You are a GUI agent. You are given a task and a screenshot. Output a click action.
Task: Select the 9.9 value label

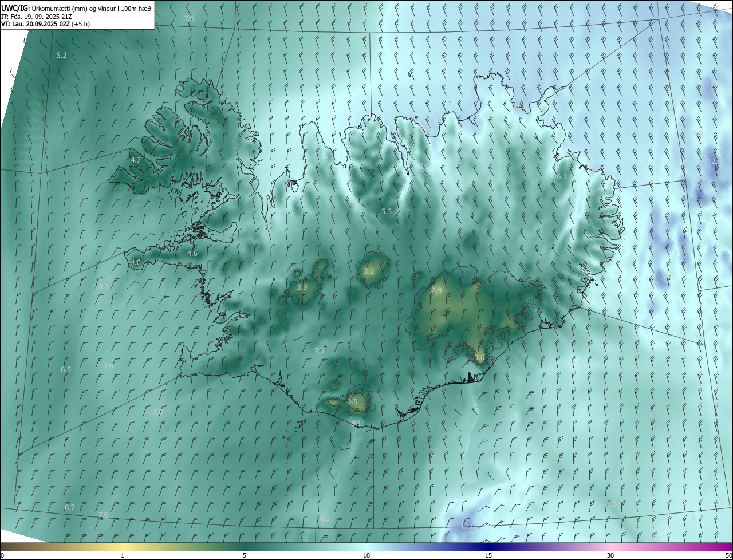click(697, 133)
